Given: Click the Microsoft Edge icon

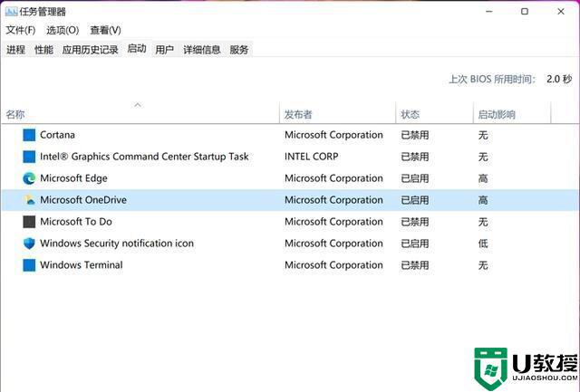Looking at the screenshot, I should (29, 178).
